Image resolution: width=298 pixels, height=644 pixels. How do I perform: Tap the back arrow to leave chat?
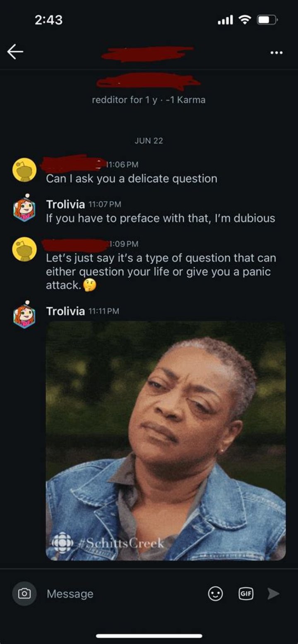tap(15, 52)
